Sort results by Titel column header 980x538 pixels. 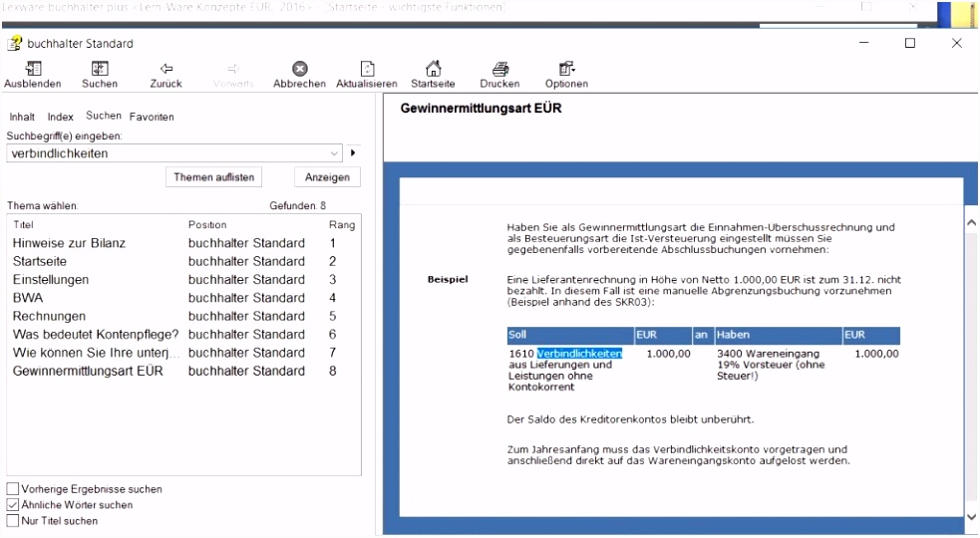click(23, 225)
